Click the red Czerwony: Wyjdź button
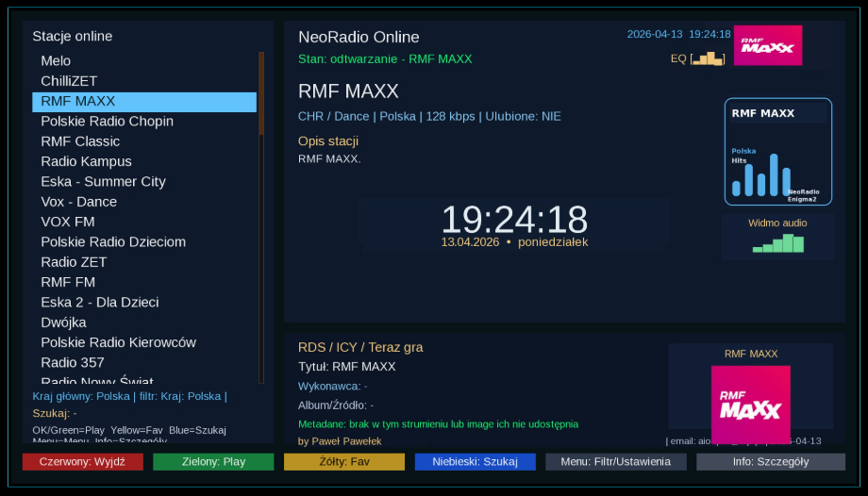This screenshot has width=868, height=496. pyautogui.click(x=83, y=462)
